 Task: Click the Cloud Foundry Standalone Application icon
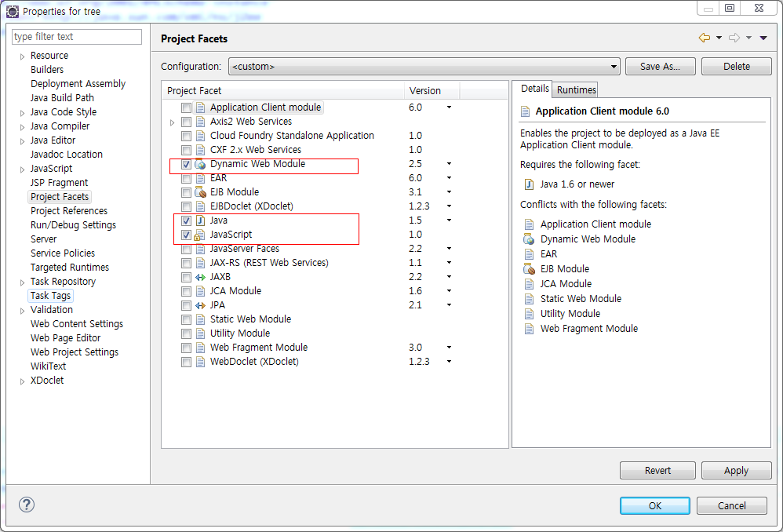[x=200, y=136]
